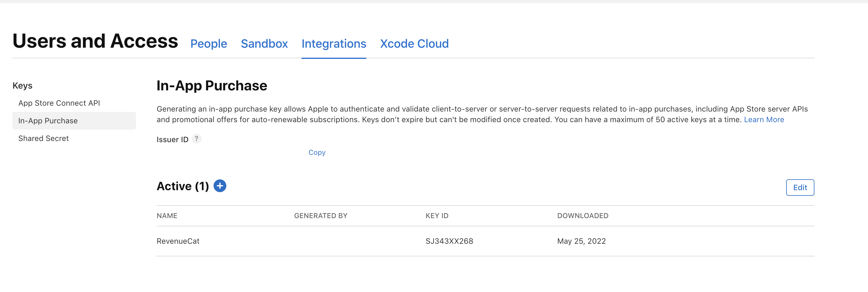868x292 pixels.
Task: Open the Sandbox tab
Action: point(264,44)
